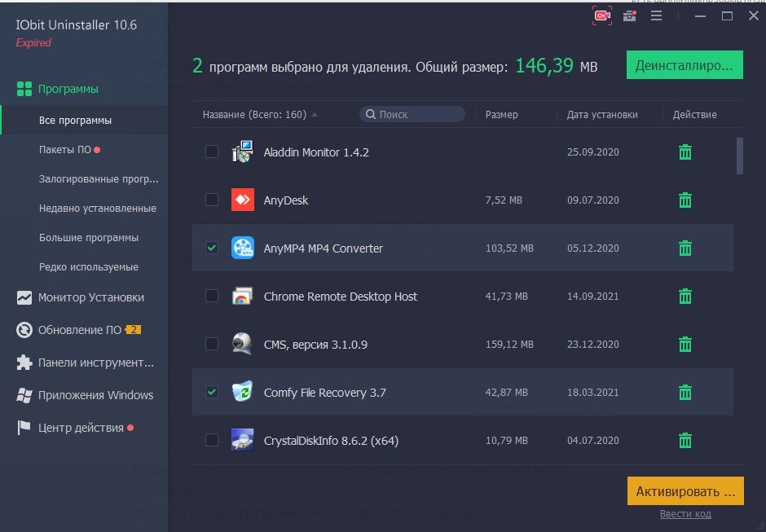Click the green Деинсталлировать button

685,65
